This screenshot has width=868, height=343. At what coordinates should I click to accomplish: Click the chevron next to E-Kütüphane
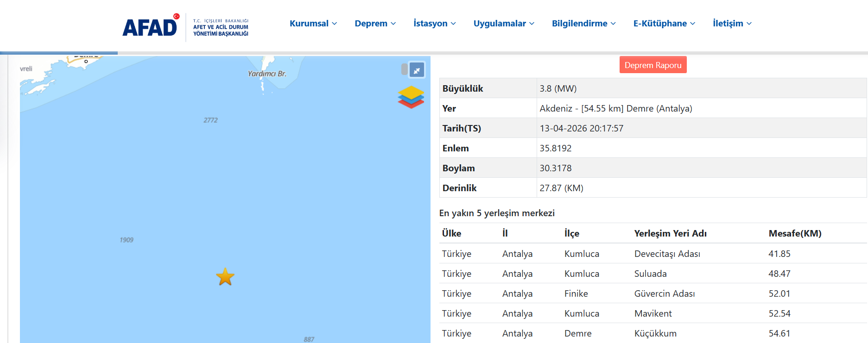tap(692, 24)
